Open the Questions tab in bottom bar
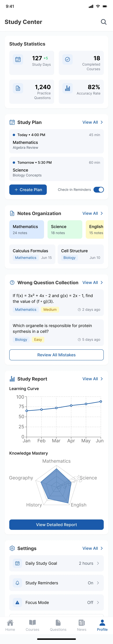This screenshot has width=113, height=644. (58, 625)
